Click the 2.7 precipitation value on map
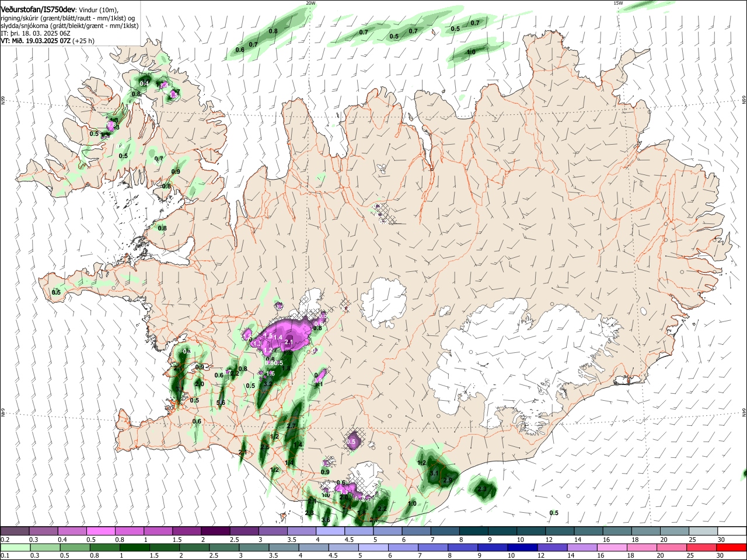 tap(291, 426)
